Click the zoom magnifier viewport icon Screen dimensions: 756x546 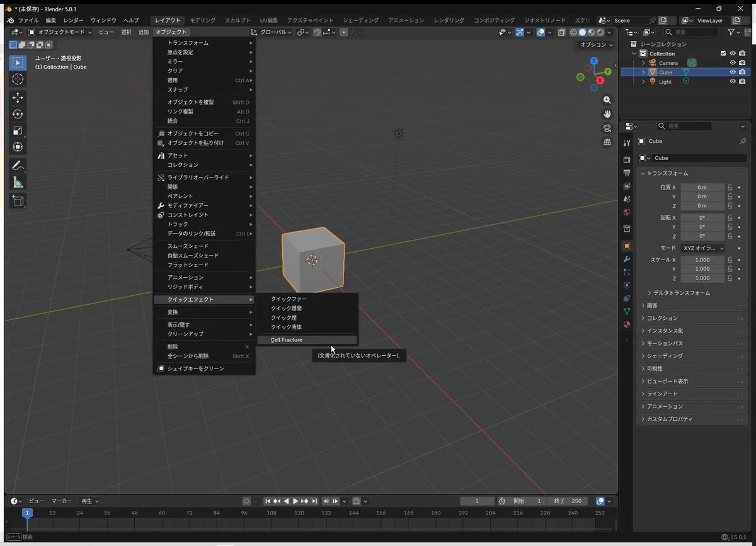click(607, 100)
